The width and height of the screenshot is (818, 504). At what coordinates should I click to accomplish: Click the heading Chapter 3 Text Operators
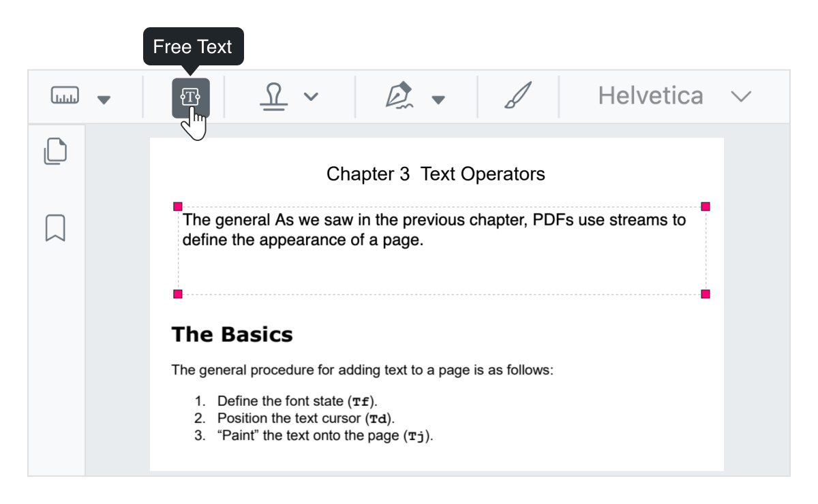[x=436, y=174]
